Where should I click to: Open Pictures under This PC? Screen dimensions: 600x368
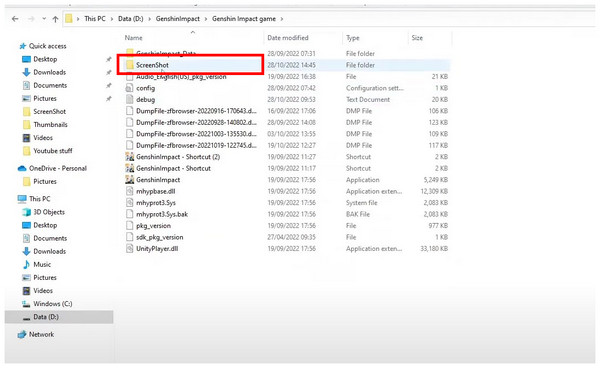pos(40,277)
